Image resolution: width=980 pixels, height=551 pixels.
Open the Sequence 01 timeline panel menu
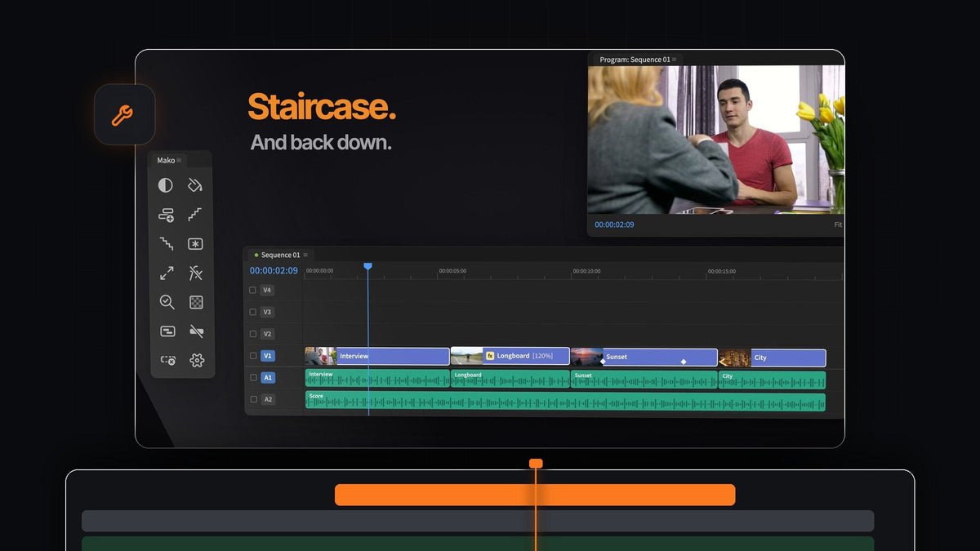[305, 255]
